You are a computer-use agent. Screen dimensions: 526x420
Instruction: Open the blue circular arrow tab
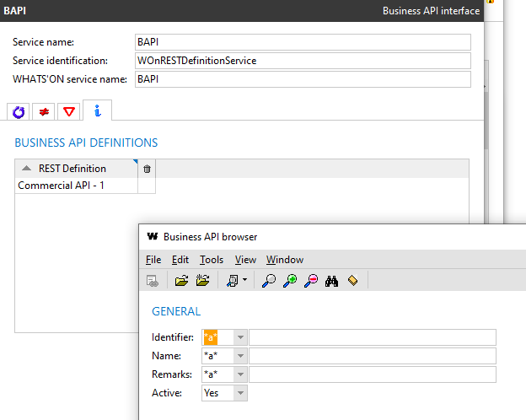[19, 112]
